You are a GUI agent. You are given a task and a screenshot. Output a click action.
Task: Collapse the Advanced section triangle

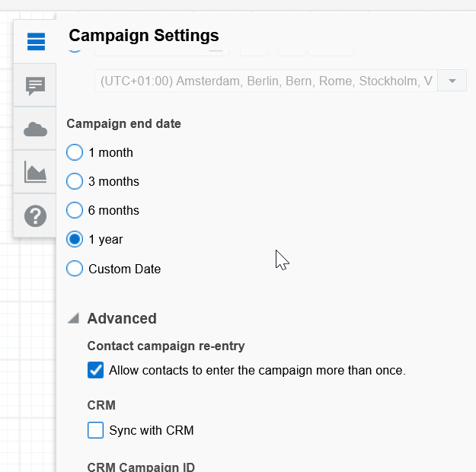point(73,319)
